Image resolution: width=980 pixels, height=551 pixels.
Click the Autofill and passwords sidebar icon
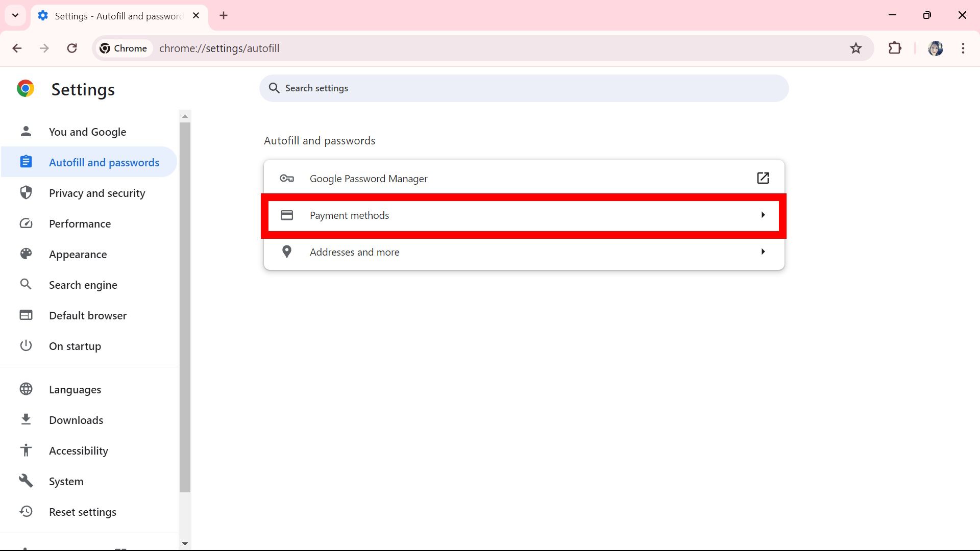25,162
